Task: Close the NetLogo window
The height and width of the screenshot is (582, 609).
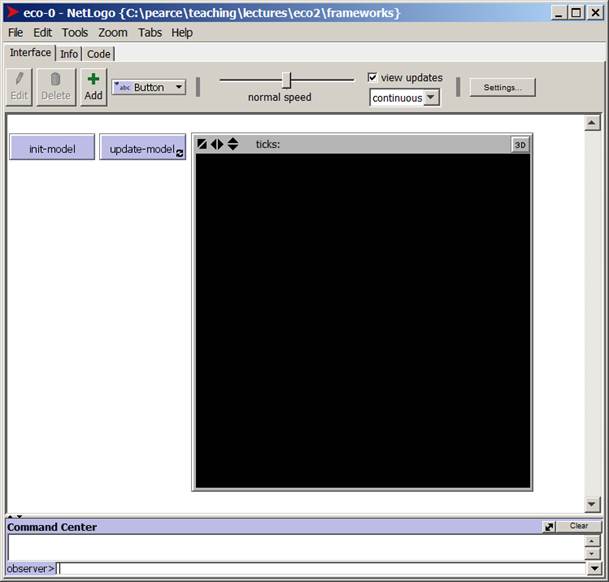Action: pos(595,13)
